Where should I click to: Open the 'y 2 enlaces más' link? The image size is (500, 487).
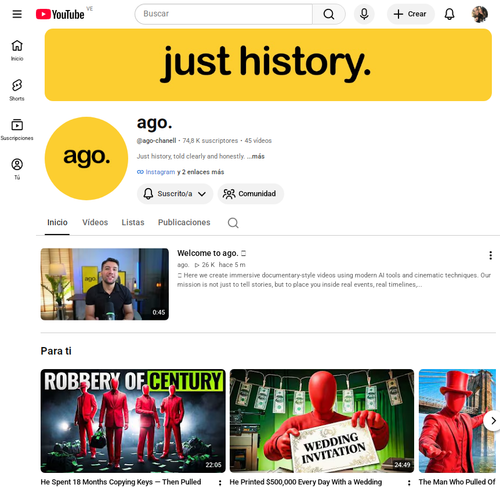point(200,172)
